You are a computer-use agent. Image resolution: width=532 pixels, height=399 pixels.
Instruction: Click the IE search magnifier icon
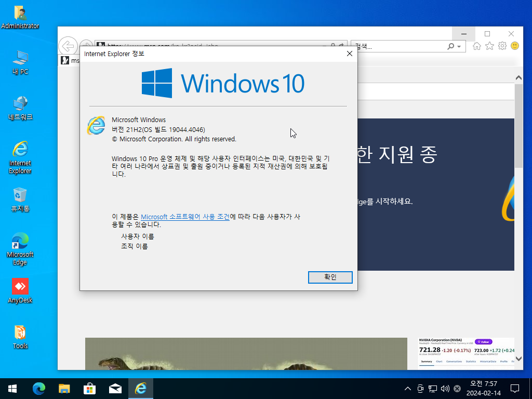[450, 46]
